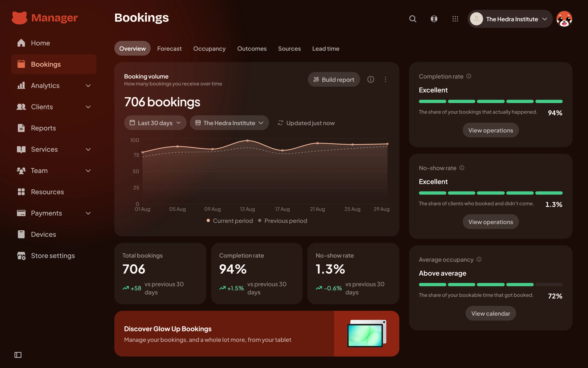Expand the Clients sidebar chevron
Viewport: 588px width, 368px height.
tap(88, 107)
